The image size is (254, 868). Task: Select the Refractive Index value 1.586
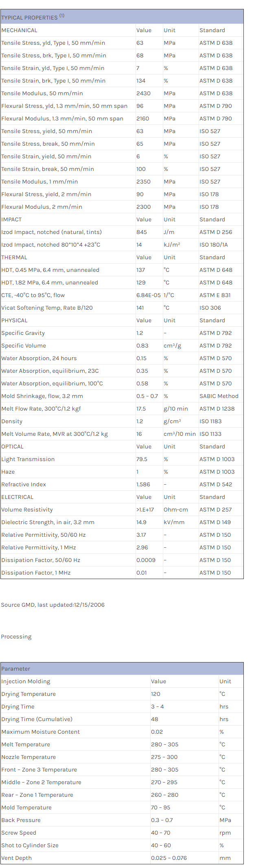(143, 484)
